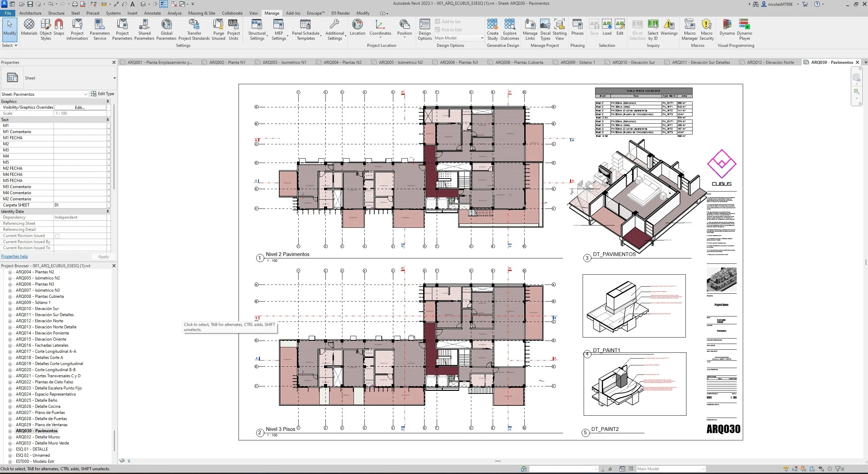Click Edit for Visibility/Graphics Overrides
Image resolution: width=868 pixels, height=474 pixels.
tap(80, 107)
